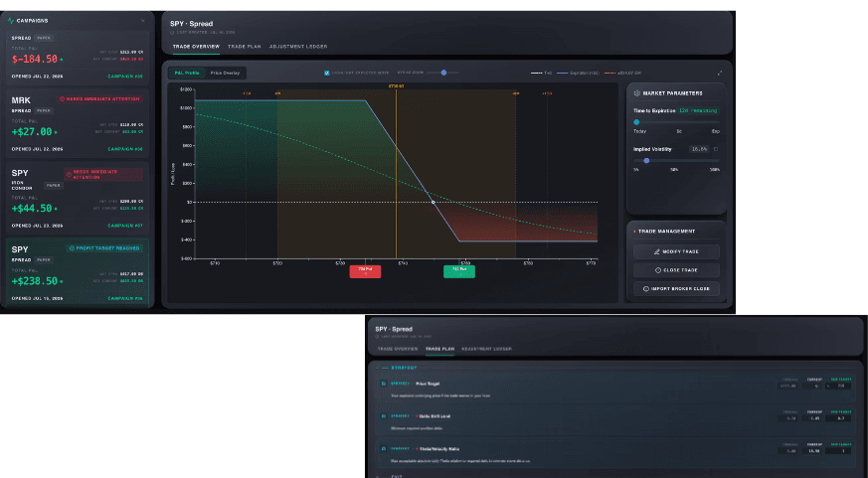The image size is (868, 478).
Task: Click the -$184.50 total P&L value
Action: coord(35,59)
